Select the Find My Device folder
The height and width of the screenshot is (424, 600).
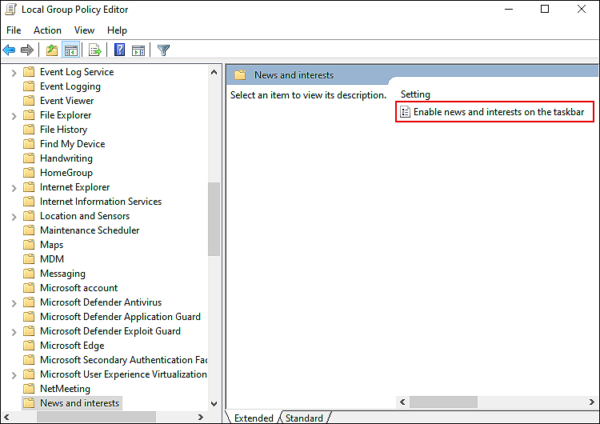coord(72,144)
